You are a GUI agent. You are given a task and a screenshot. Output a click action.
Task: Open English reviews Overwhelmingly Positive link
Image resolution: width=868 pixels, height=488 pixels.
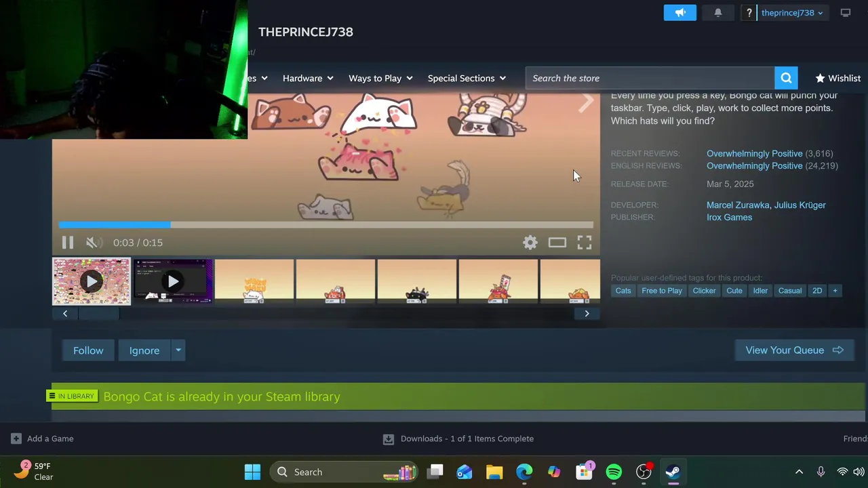point(754,165)
